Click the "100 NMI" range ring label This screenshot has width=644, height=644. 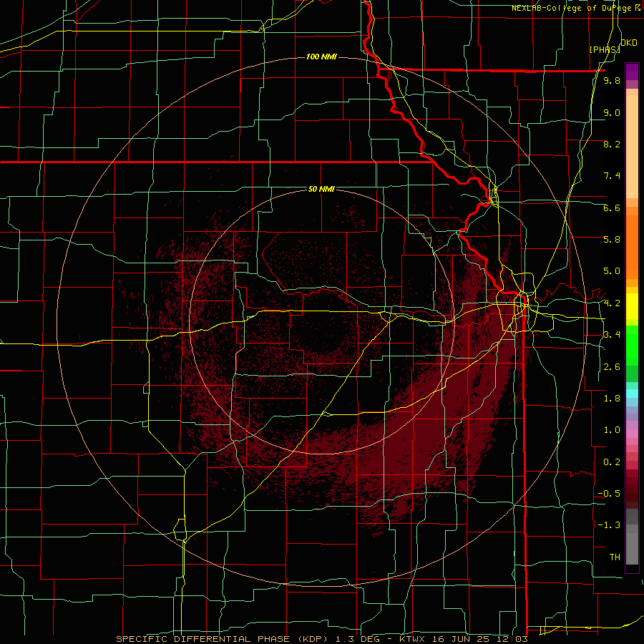[x=321, y=57]
